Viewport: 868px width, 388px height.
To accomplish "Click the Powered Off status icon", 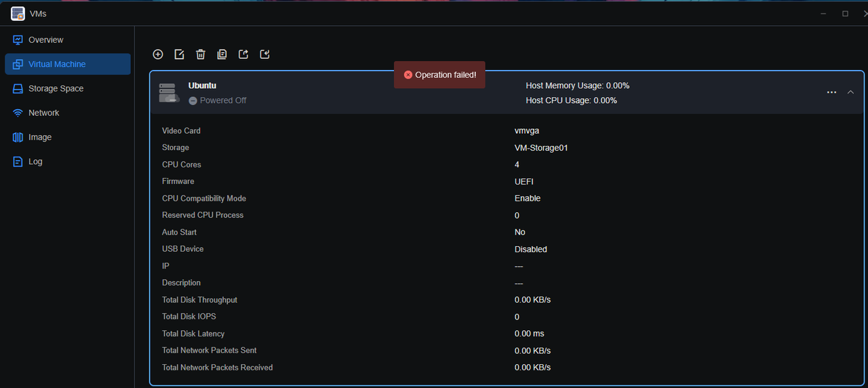I will [193, 100].
